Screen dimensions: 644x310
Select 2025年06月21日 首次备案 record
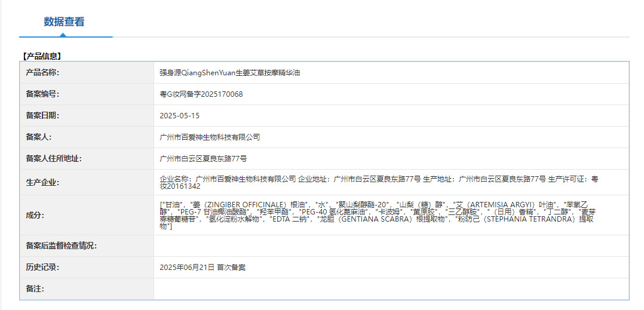click(x=203, y=268)
